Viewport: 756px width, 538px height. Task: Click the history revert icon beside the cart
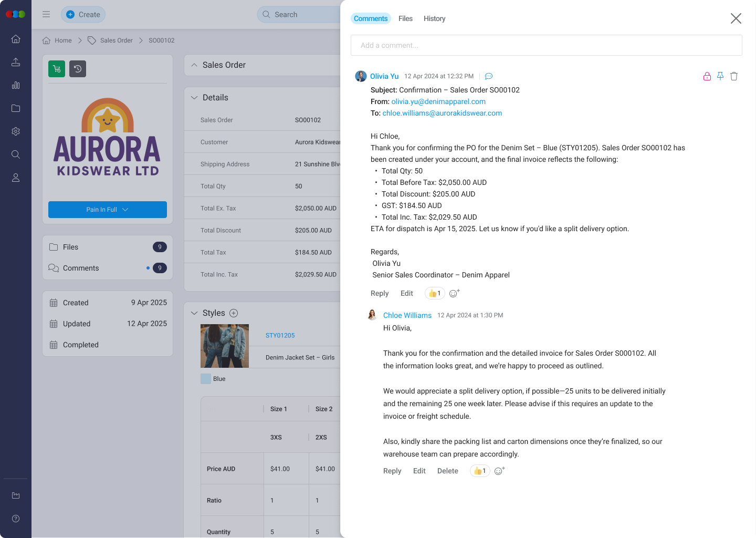point(78,69)
